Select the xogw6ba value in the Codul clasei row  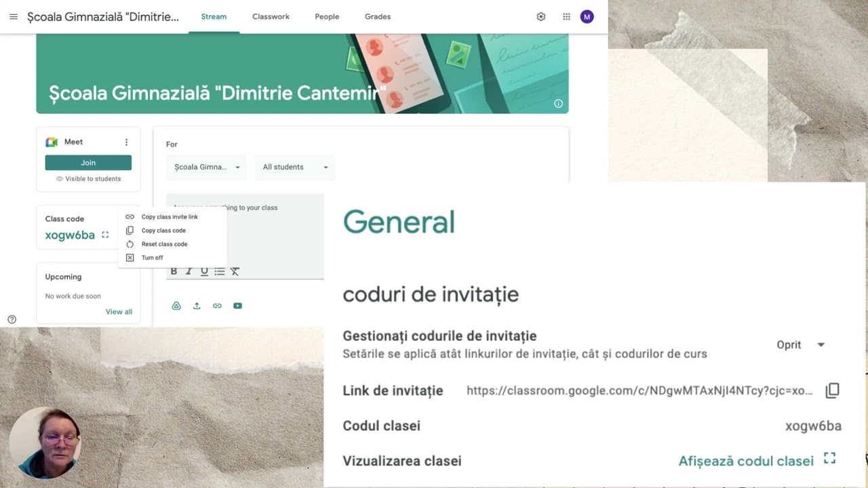(x=813, y=426)
